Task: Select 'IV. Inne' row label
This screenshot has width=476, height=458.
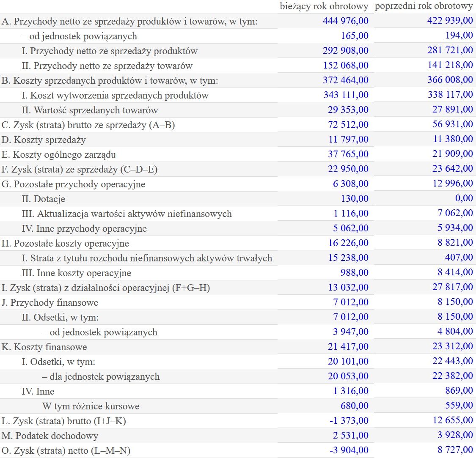Action: point(38,392)
